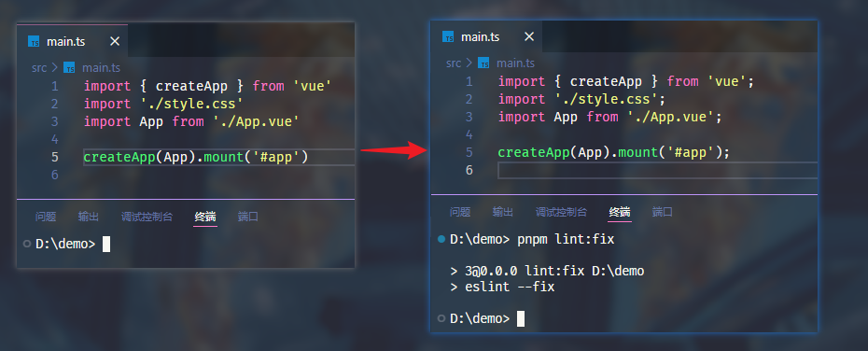Image resolution: width=868 pixels, height=351 pixels.
Task: Close the main.ts tab in left window
Action: pyautogui.click(x=115, y=41)
